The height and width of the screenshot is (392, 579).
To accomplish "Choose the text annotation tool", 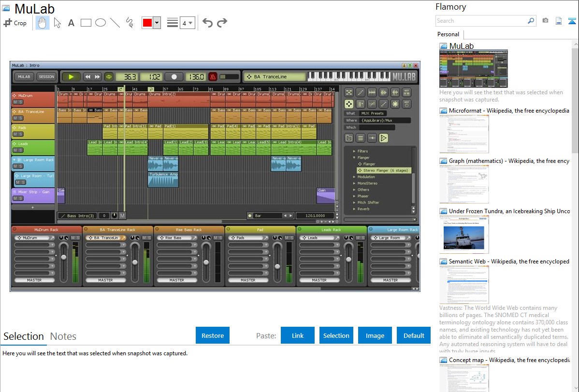I will pyautogui.click(x=71, y=23).
